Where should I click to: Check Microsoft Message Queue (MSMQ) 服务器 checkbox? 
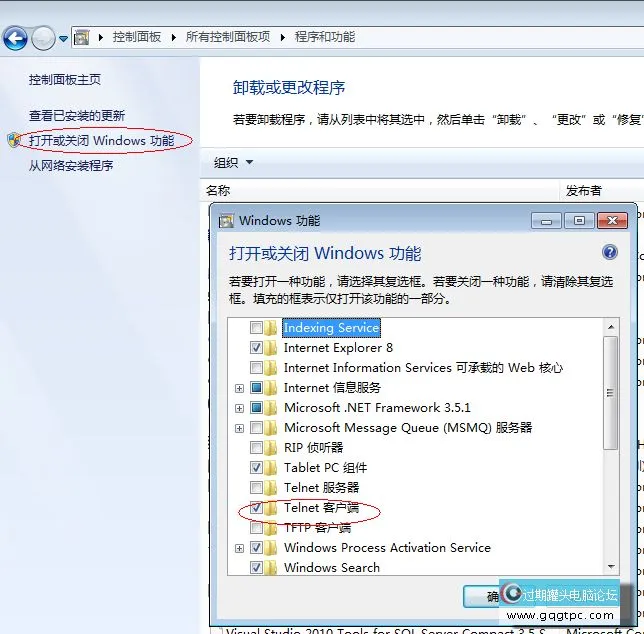[x=256, y=428]
